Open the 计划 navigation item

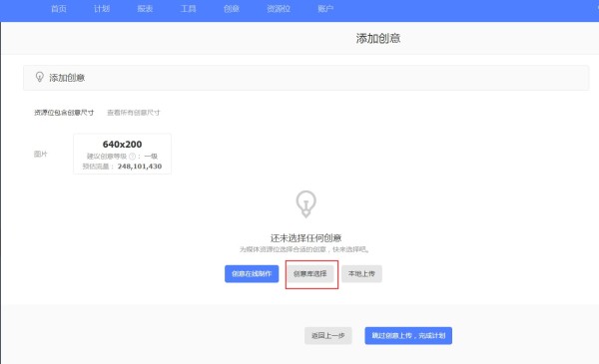(102, 9)
